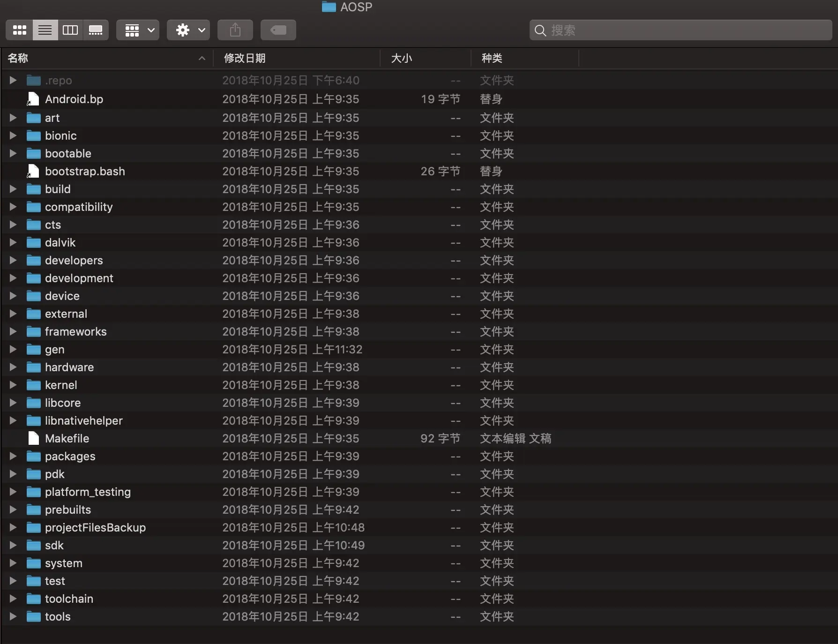Viewport: 838px width, 644px height.
Task: Select the compatibility folder icon
Action: 34,207
